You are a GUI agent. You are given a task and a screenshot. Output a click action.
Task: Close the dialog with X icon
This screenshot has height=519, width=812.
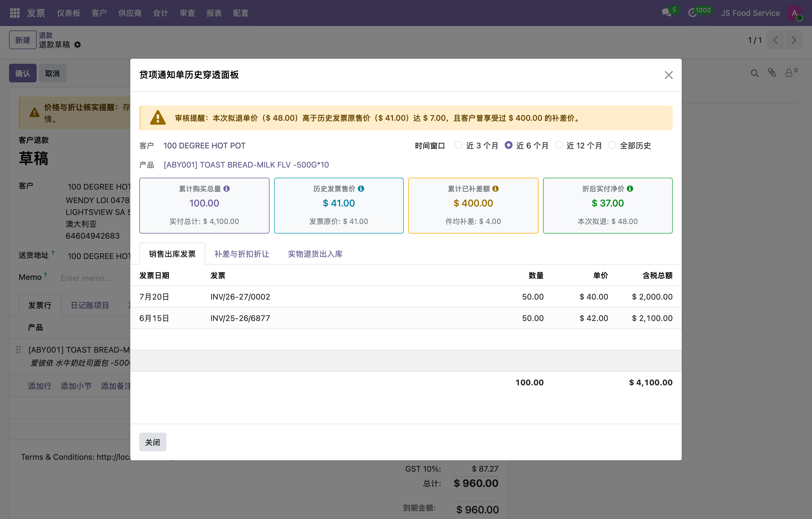coord(668,75)
